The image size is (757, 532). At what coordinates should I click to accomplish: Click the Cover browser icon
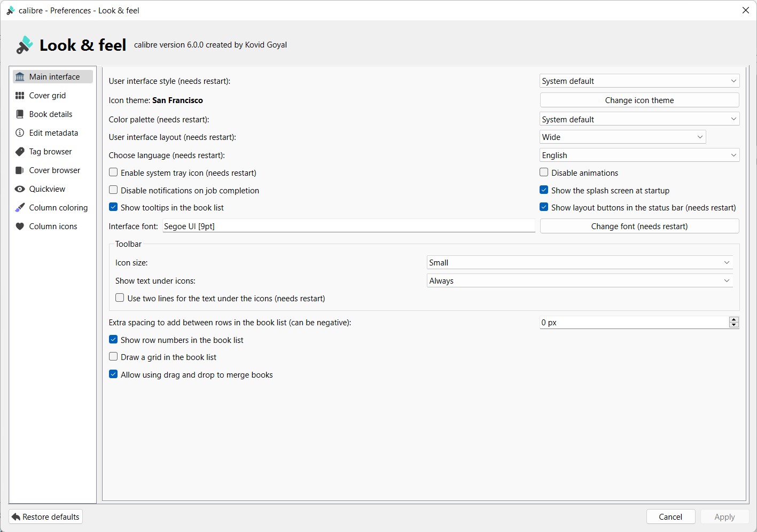coord(20,170)
